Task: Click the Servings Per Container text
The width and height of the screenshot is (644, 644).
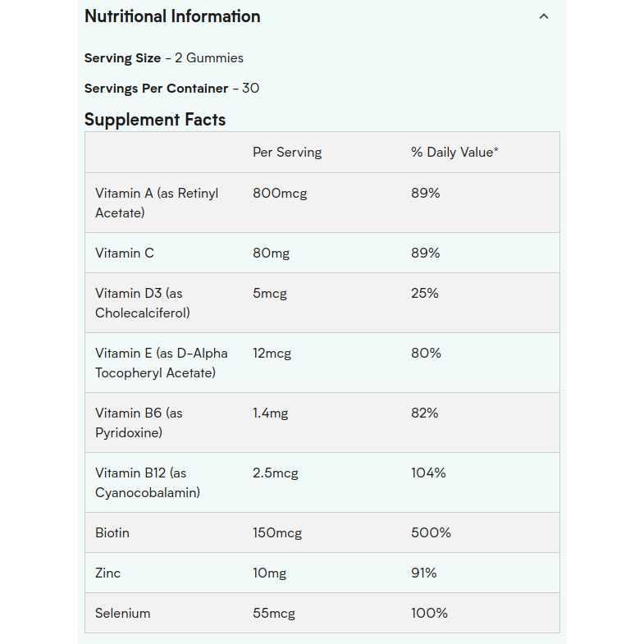Action: (x=171, y=88)
